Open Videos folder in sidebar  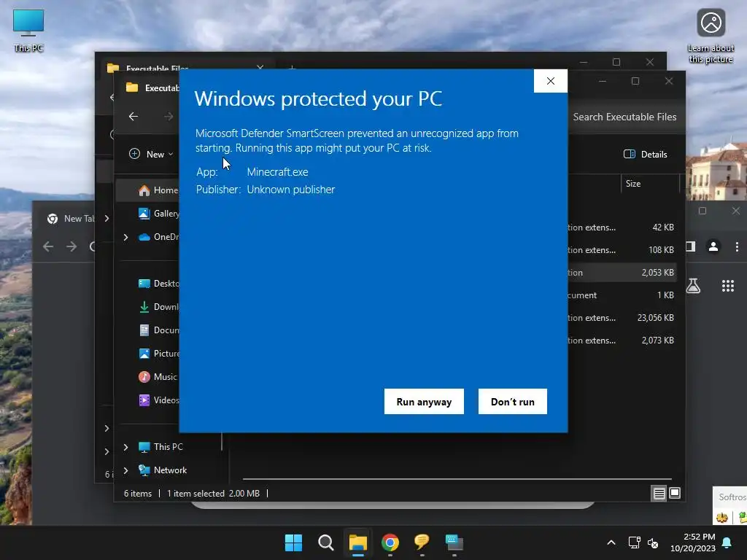tap(158, 400)
